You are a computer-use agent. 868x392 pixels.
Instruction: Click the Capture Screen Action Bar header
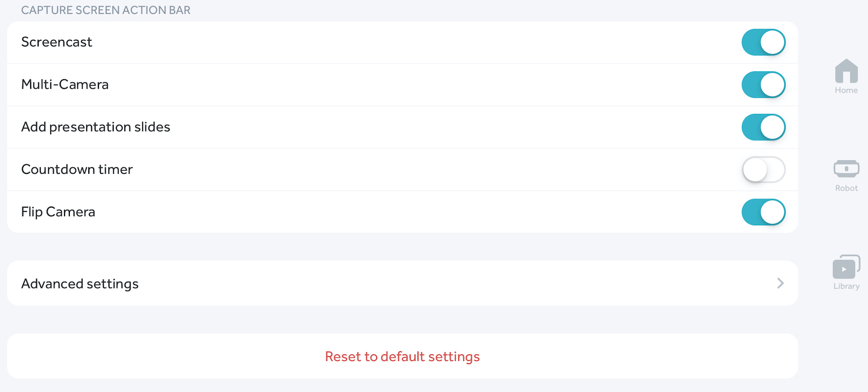(x=106, y=10)
